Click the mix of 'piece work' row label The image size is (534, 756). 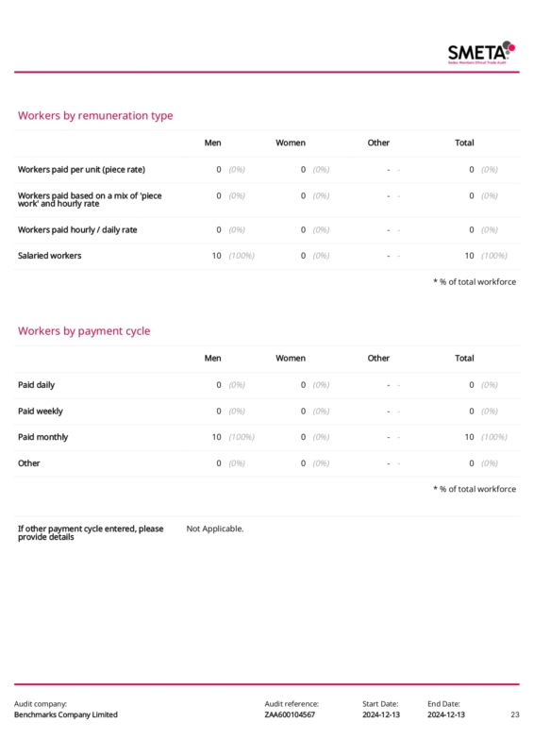point(90,199)
